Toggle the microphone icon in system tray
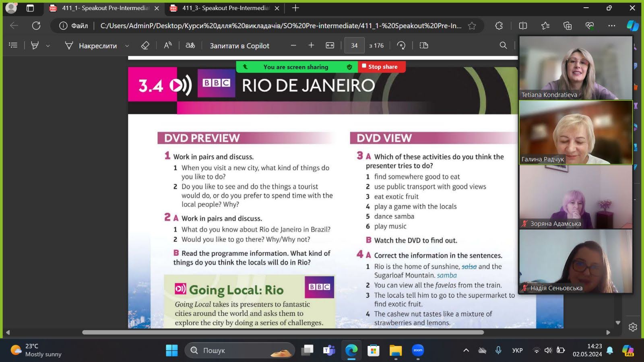The image size is (644, 362). [x=498, y=350]
